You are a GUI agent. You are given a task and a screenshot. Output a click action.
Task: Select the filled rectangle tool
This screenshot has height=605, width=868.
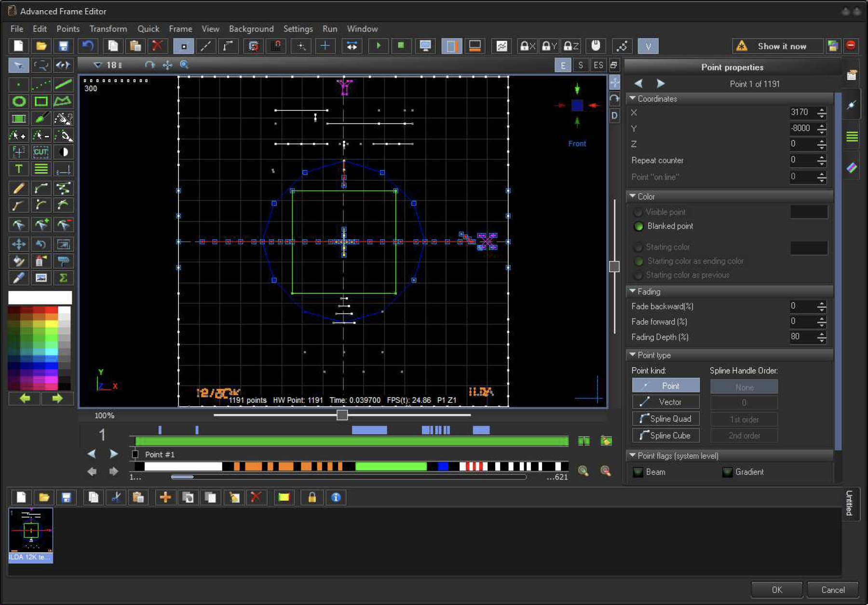[x=19, y=119]
